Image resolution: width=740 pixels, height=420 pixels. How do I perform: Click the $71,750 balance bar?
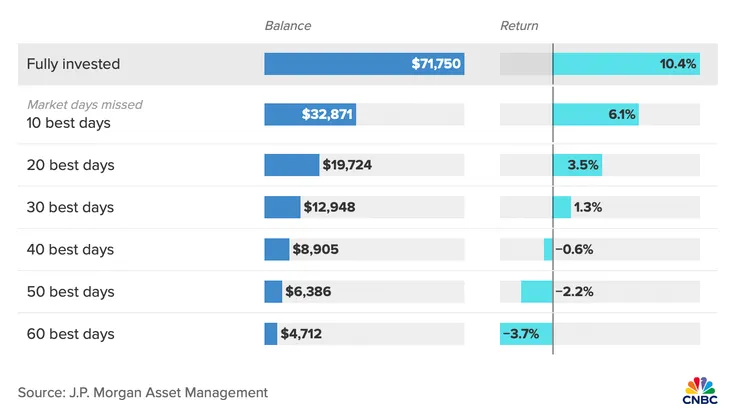point(364,64)
